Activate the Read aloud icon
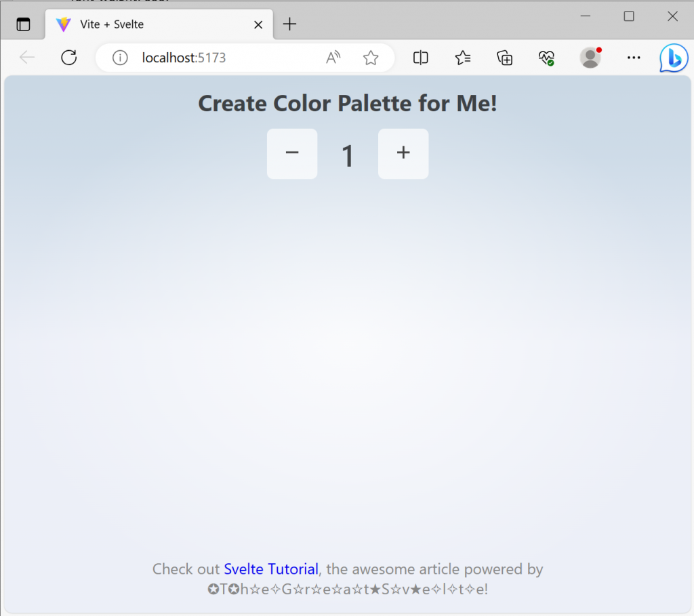 [x=333, y=58]
